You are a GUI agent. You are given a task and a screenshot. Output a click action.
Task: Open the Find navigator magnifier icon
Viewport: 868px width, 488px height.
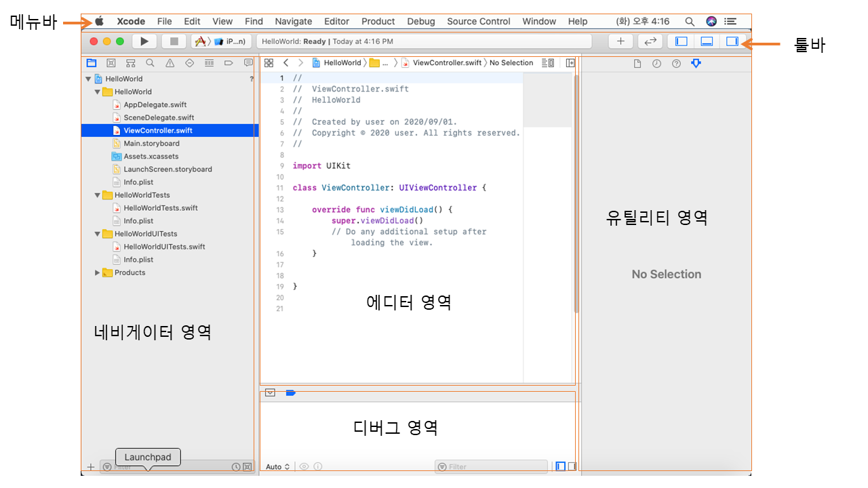(150, 63)
